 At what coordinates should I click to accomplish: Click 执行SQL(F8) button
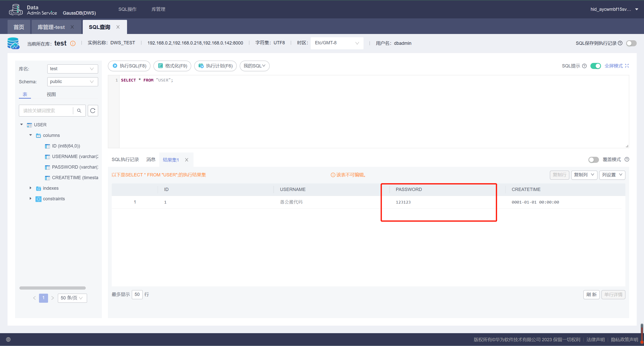(x=129, y=66)
